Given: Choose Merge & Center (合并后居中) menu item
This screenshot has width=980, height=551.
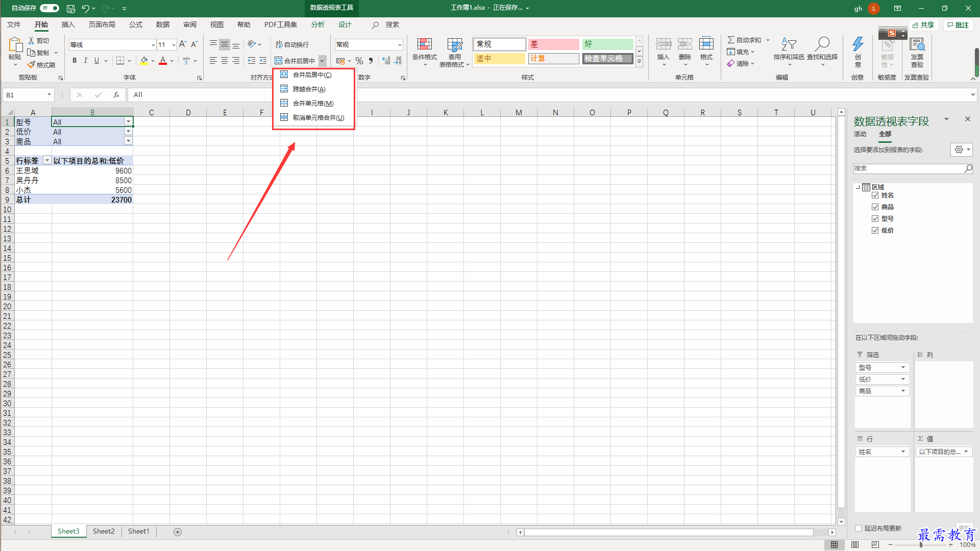Looking at the screenshot, I should coord(313,75).
